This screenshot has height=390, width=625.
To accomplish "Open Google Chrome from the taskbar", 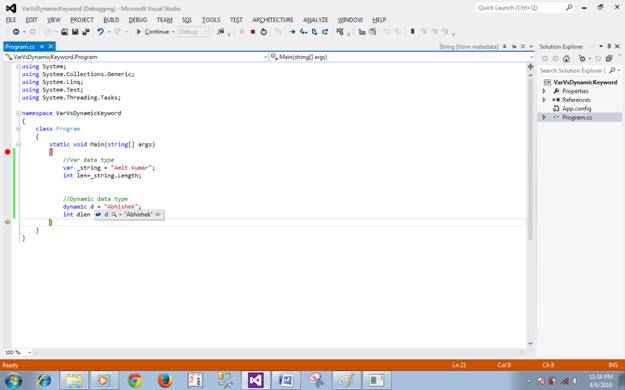I will pos(135,380).
